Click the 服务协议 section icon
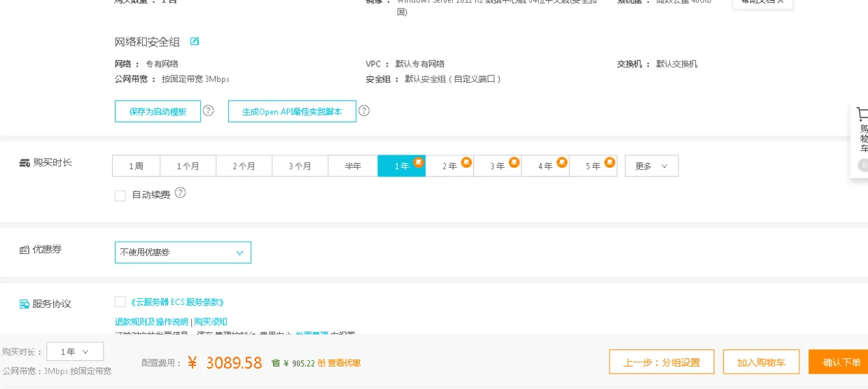Viewport: 868px width, 389px height. (24, 304)
